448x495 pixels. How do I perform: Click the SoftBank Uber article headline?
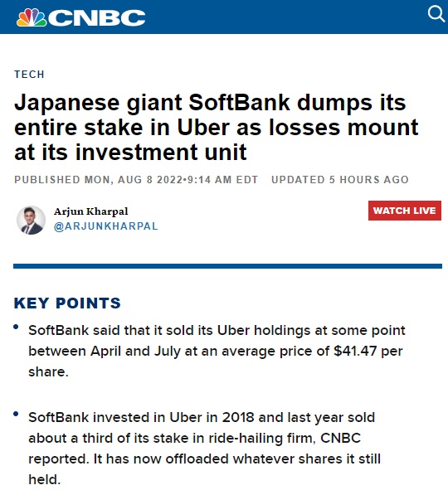(x=217, y=127)
